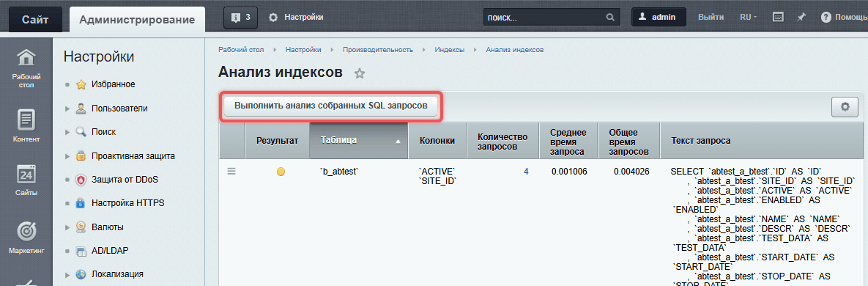Viewport: 868px width, 286px height.
Task: Expand the Поиск tree node
Action: [x=67, y=132]
